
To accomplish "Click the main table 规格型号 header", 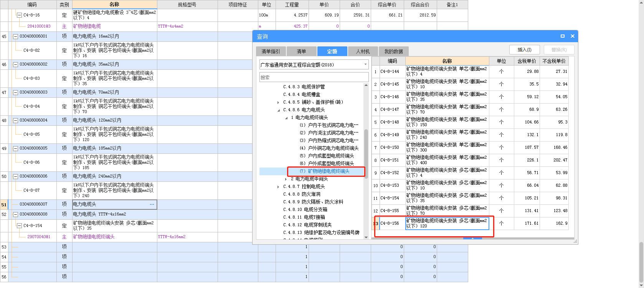I will point(187,5).
